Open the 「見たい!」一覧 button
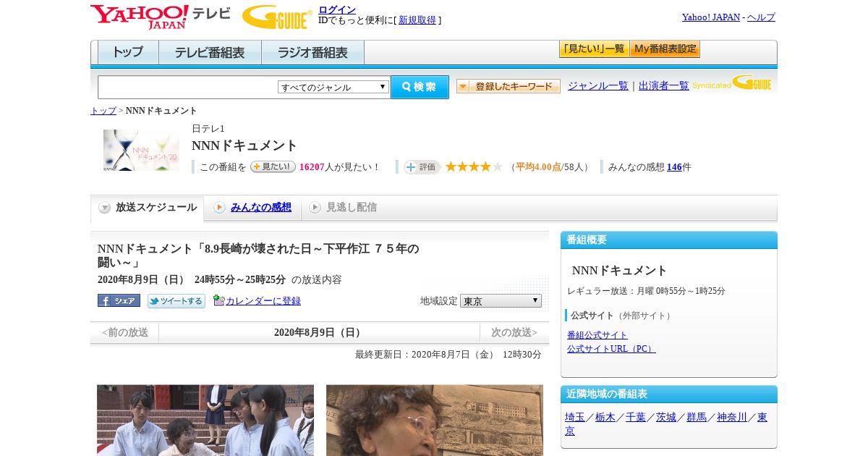Viewport: 868px width, 456px height. 594,49
